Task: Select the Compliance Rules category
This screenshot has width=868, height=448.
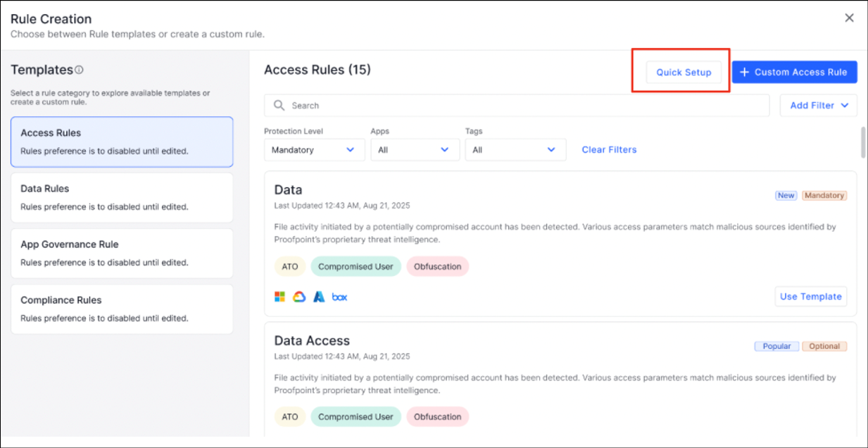Action: (122, 309)
